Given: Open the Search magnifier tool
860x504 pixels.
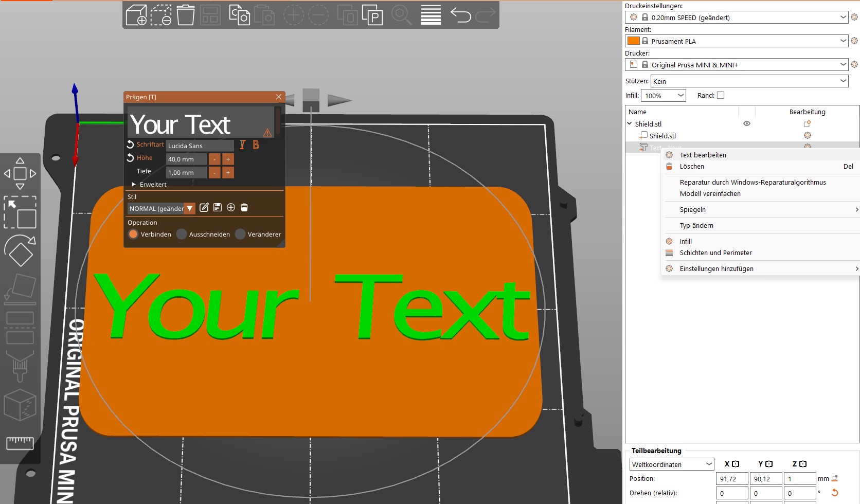Looking at the screenshot, I should (x=401, y=15).
